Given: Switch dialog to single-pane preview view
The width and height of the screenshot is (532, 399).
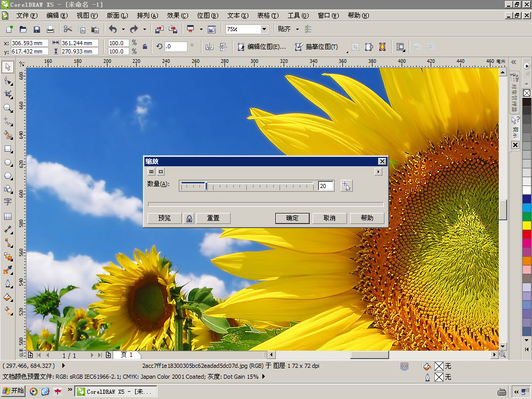Looking at the screenshot, I should (x=161, y=171).
